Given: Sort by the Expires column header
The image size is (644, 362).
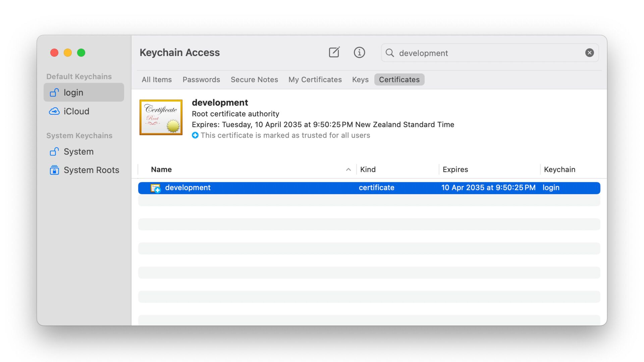Looking at the screenshot, I should pyautogui.click(x=455, y=170).
